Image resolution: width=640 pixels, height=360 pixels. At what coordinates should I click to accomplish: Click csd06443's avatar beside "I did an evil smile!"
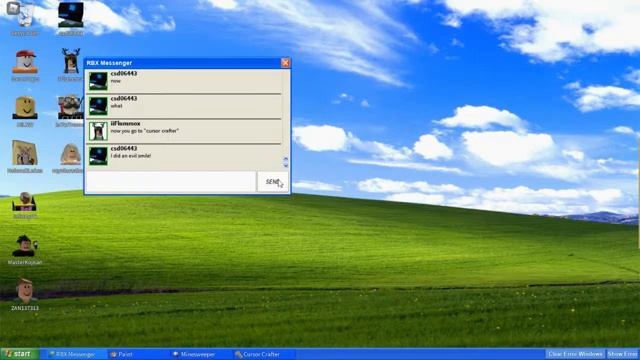(98, 156)
